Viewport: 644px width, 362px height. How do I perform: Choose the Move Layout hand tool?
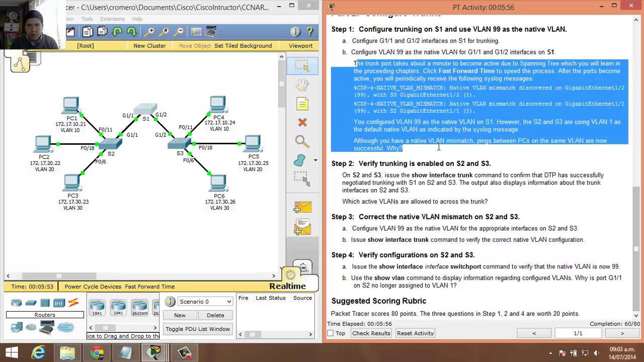[x=302, y=85]
